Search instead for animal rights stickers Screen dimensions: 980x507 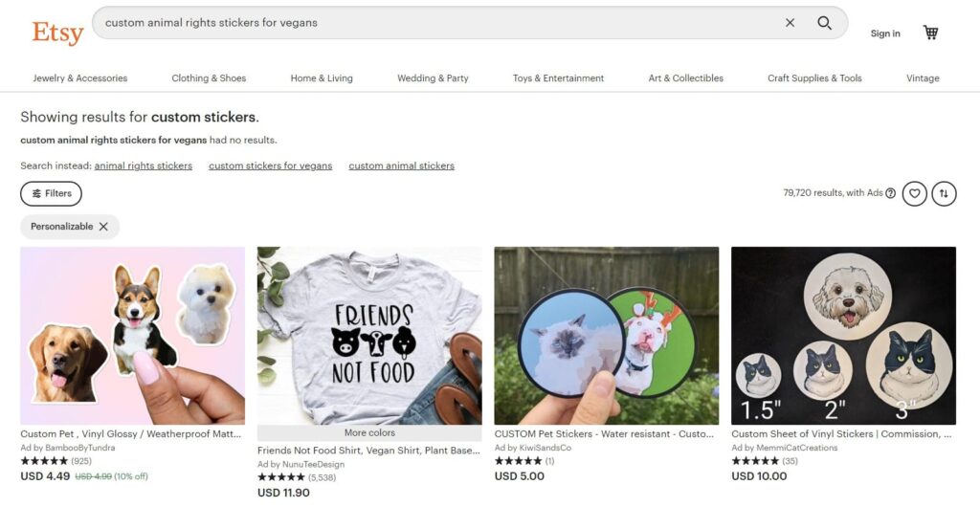pos(144,165)
